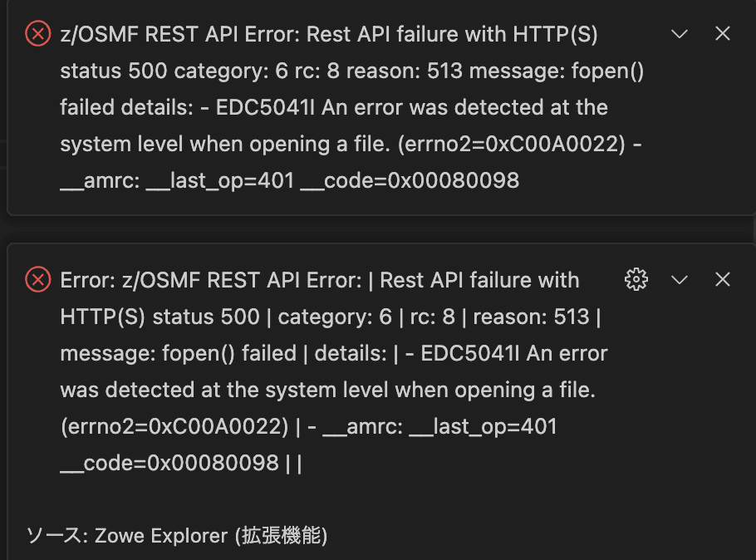Click the down chevron beside the top close button
756x560 pixels.
click(x=679, y=33)
